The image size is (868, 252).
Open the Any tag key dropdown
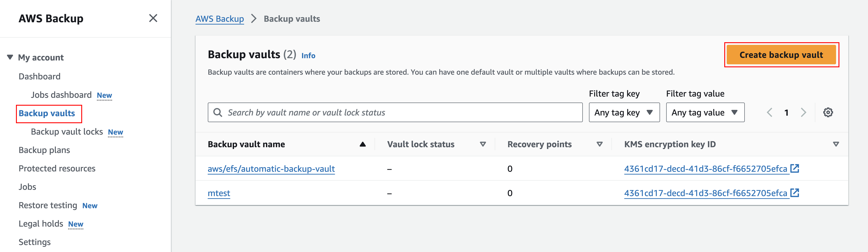[x=624, y=112]
